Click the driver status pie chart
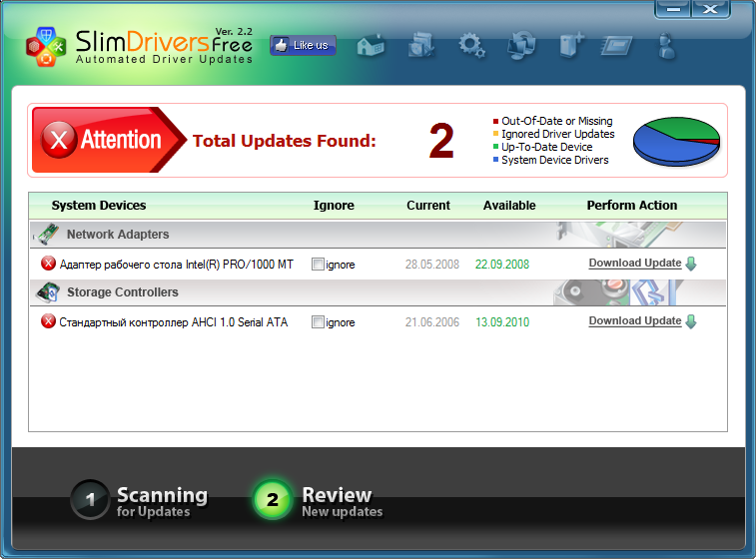The height and width of the screenshot is (559, 756). pos(676,142)
